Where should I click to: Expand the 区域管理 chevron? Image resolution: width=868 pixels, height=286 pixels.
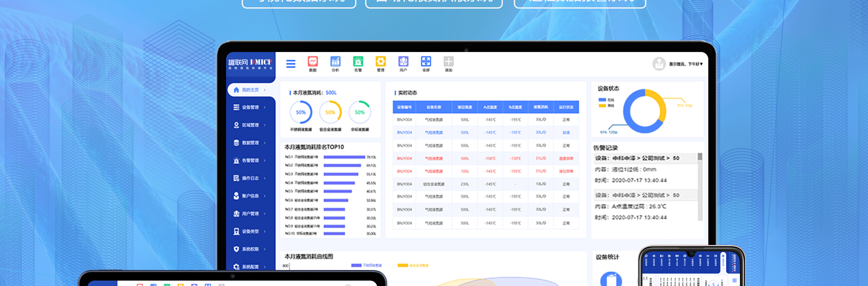(265, 125)
